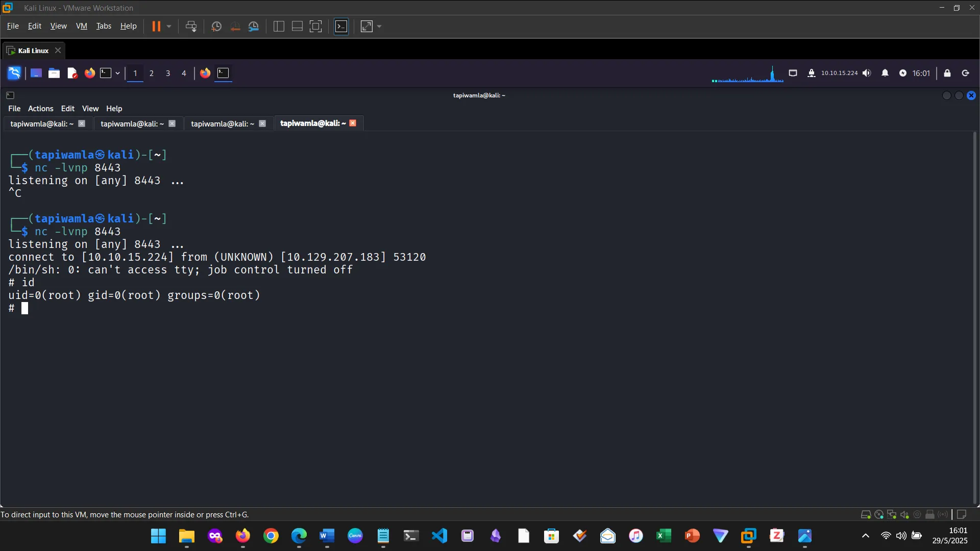Viewport: 980px width, 551px height.
Task: Expand the terminal launcher dropdown on the panel
Action: tap(117, 73)
